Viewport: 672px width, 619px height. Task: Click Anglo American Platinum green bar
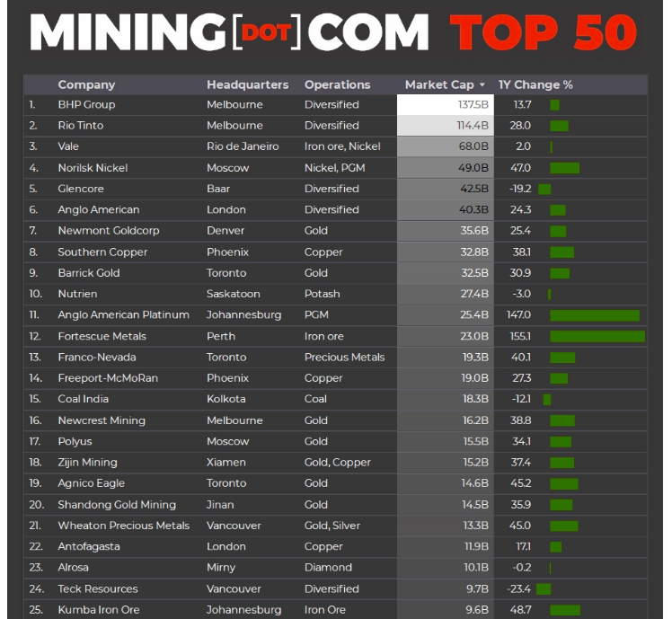tap(595, 315)
